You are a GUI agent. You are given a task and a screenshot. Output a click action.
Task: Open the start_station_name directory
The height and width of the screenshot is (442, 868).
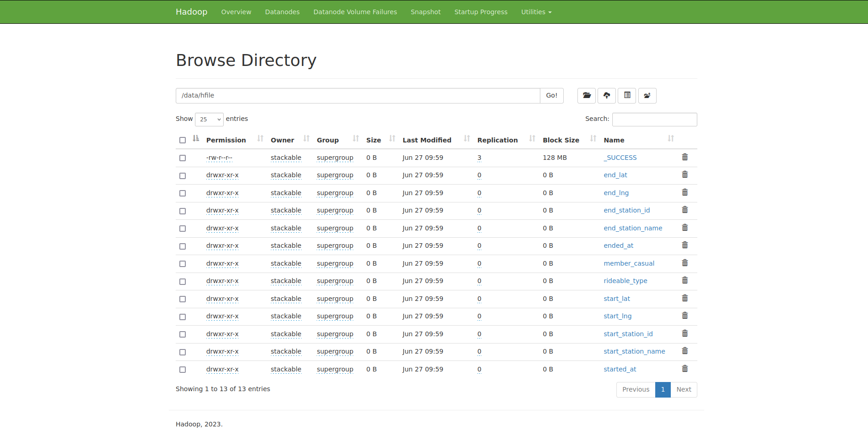coord(634,351)
